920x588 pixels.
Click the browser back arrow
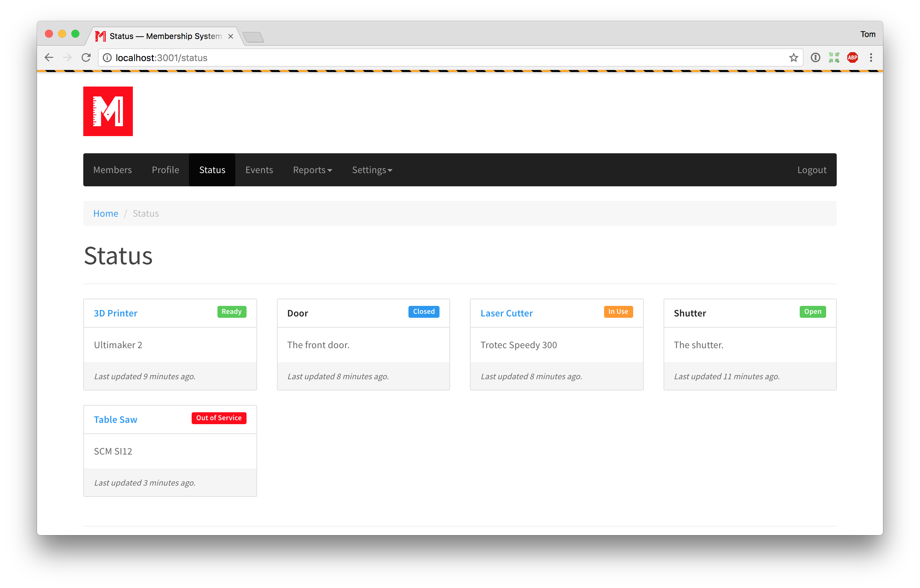49,58
